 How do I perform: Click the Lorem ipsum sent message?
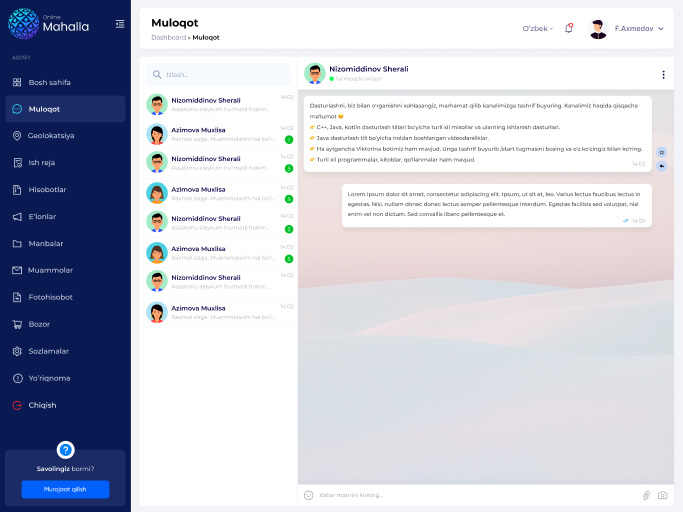point(497,206)
